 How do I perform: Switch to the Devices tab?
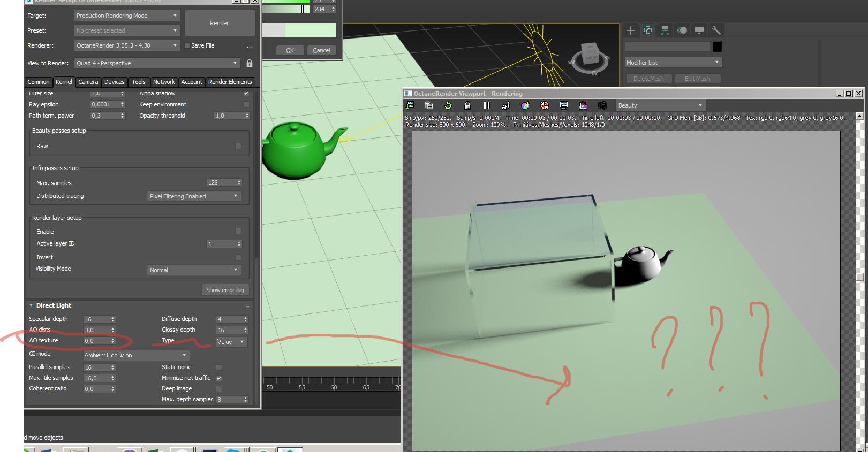point(114,82)
